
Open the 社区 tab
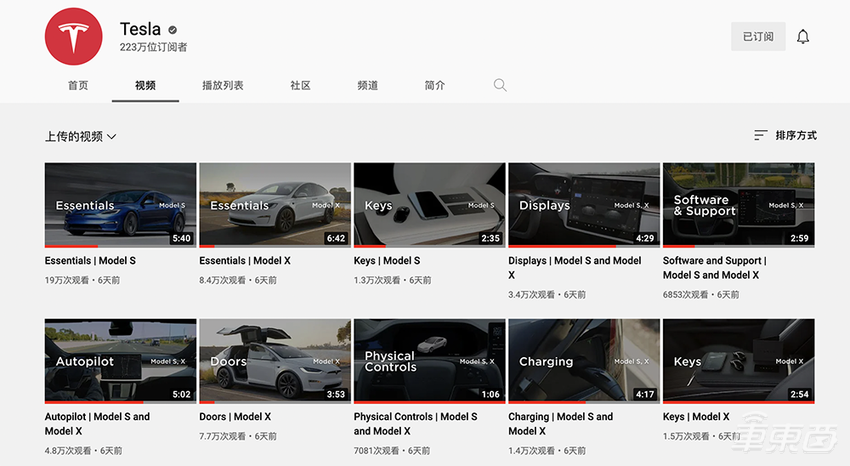click(300, 86)
